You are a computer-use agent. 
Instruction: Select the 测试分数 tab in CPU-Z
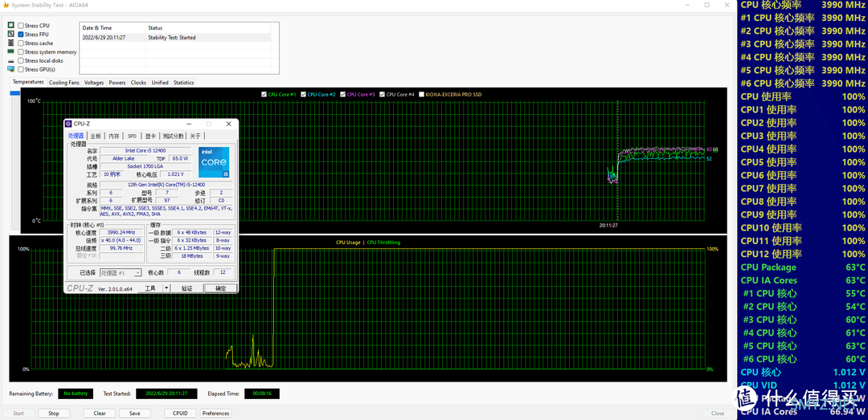(174, 137)
